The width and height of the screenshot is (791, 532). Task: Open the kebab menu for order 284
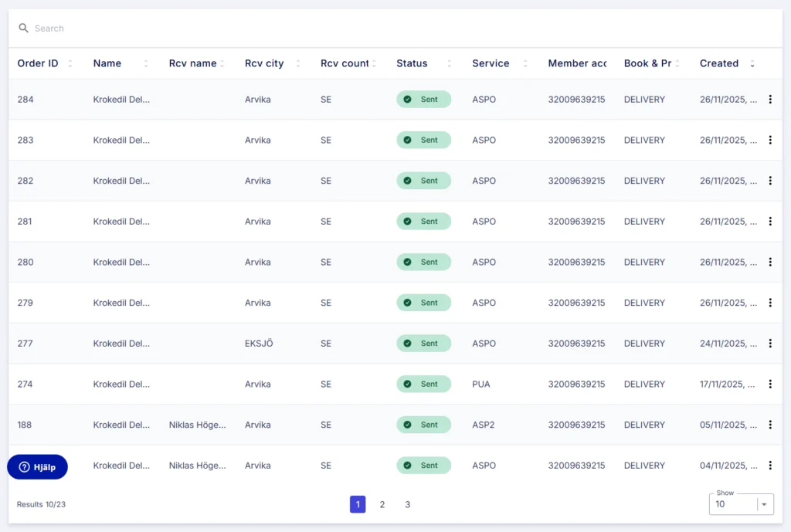(x=770, y=99)
